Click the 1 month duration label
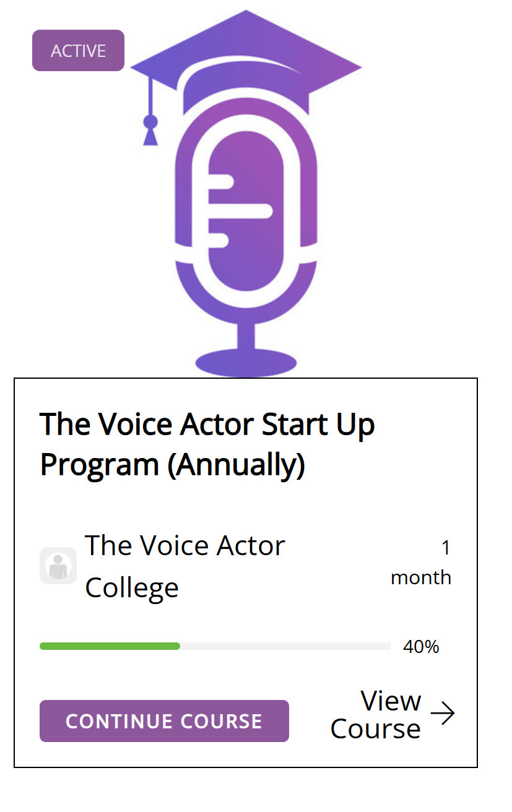Screen dimensions: 512x812 (x=421, y=563)
